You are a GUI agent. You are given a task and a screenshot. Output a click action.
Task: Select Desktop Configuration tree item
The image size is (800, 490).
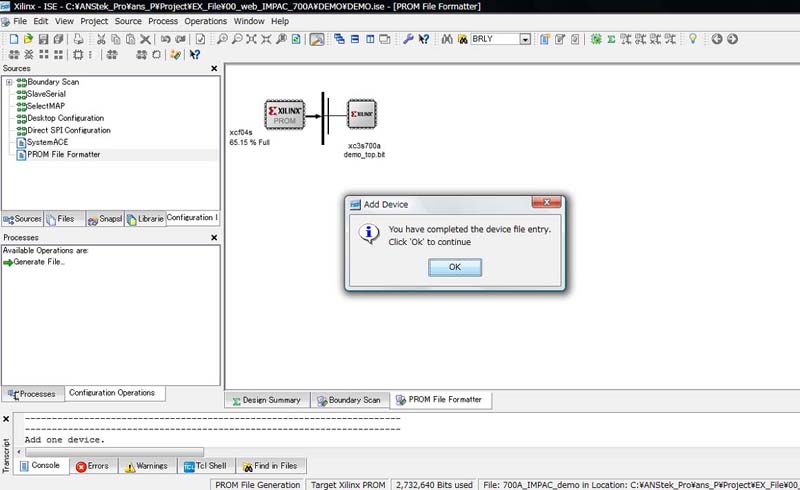click(65, 118)
